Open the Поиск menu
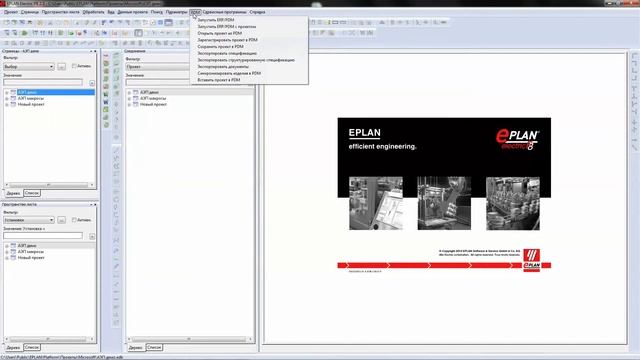The width and height of the screenshot is (640, 360). click(x=157, y=12)
